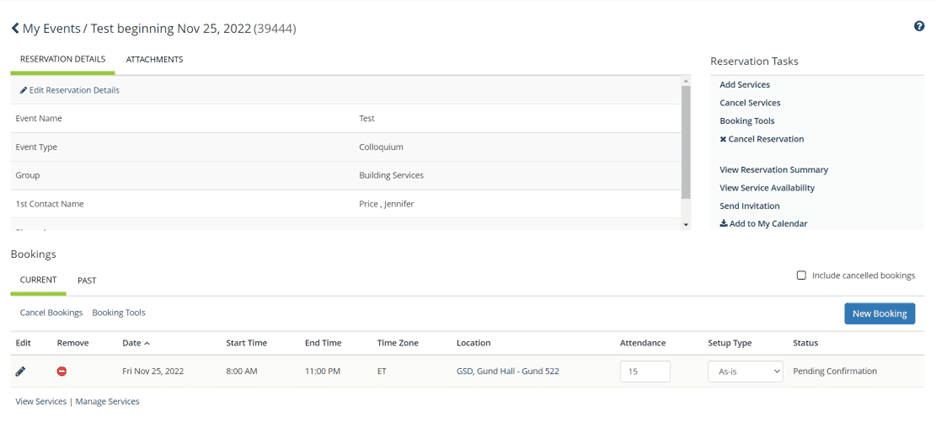
Task: Click the Cancel Reservation X icon
Action: click(x=723, y=139)
